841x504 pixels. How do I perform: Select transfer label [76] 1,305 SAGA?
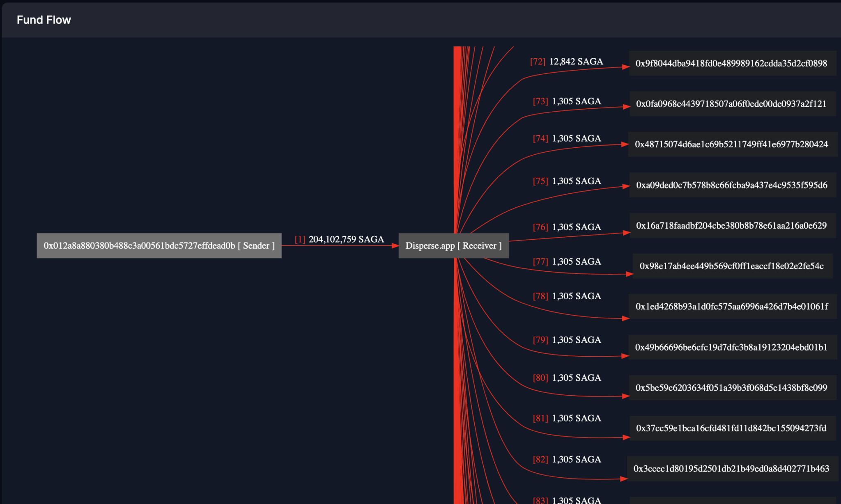click(567, 227)
